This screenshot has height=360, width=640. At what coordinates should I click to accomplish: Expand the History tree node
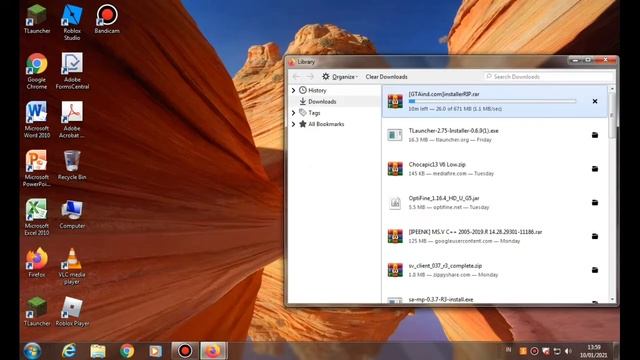[x=293, y=90]
